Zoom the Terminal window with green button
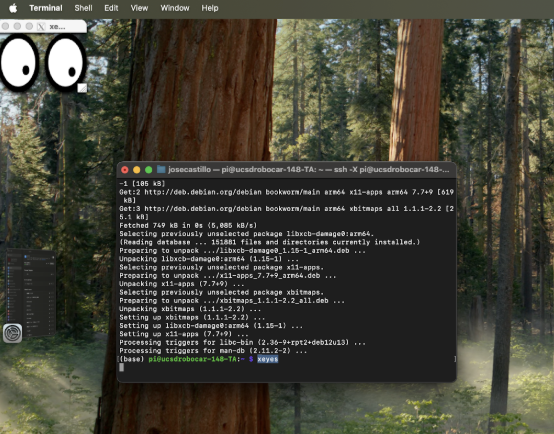 click(x=148, y=170)
